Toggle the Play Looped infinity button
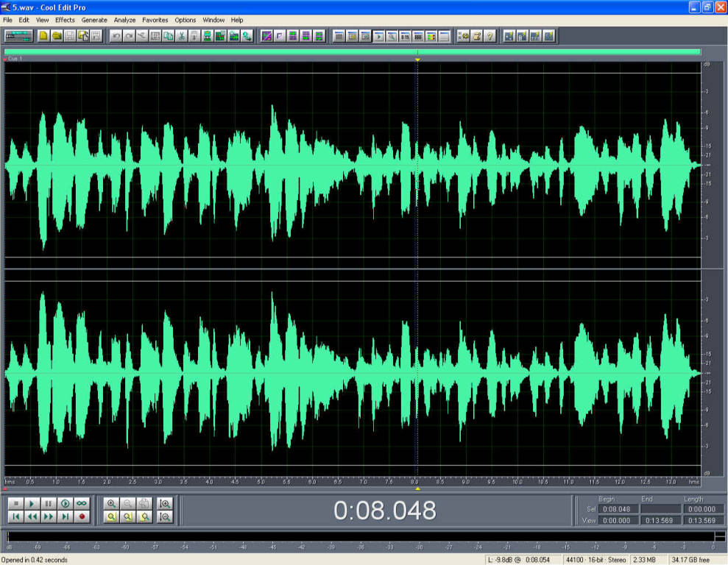Screen dimensions: 728x565 pos(82,504)
